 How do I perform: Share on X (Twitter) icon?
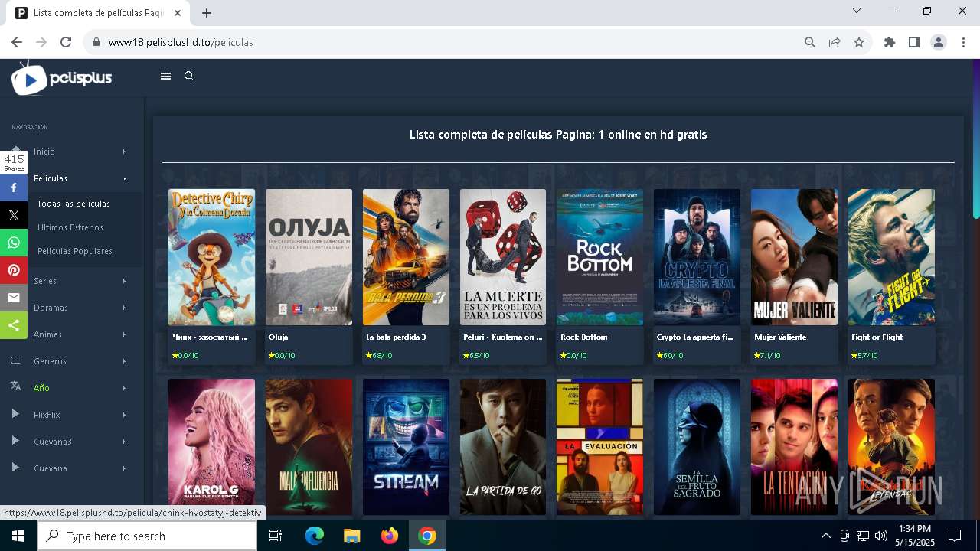(x=14, y=215)
